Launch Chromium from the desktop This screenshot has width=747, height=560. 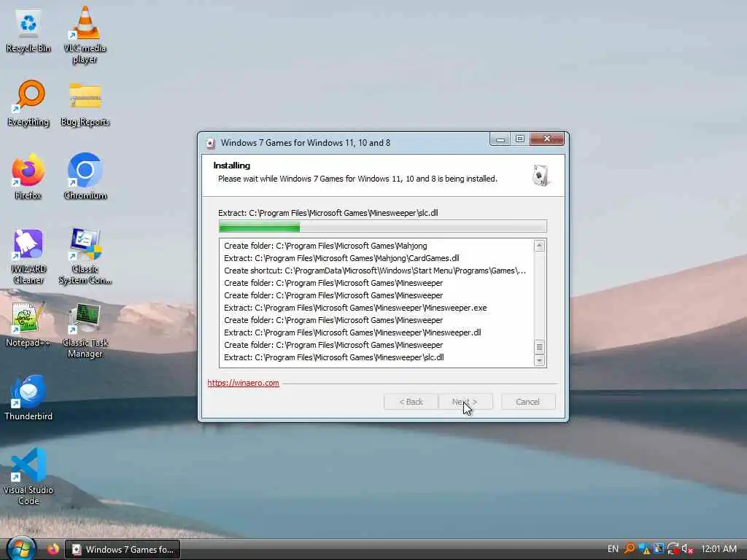click(x=85, y=176)
